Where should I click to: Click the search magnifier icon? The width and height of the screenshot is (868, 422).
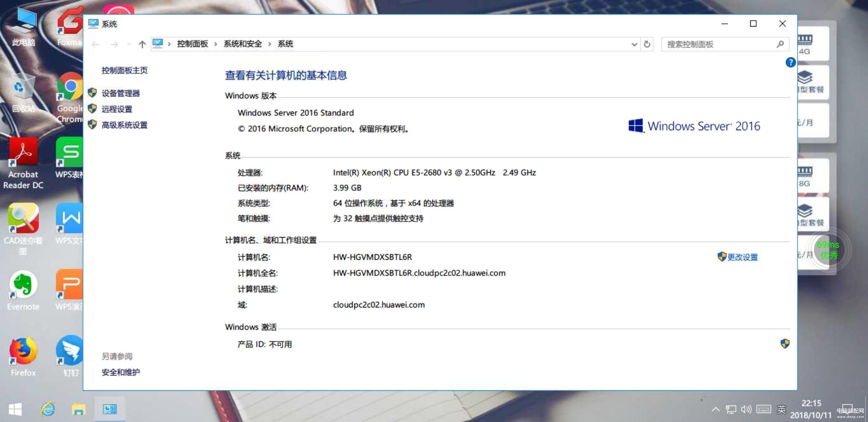(x=780, y=44)
